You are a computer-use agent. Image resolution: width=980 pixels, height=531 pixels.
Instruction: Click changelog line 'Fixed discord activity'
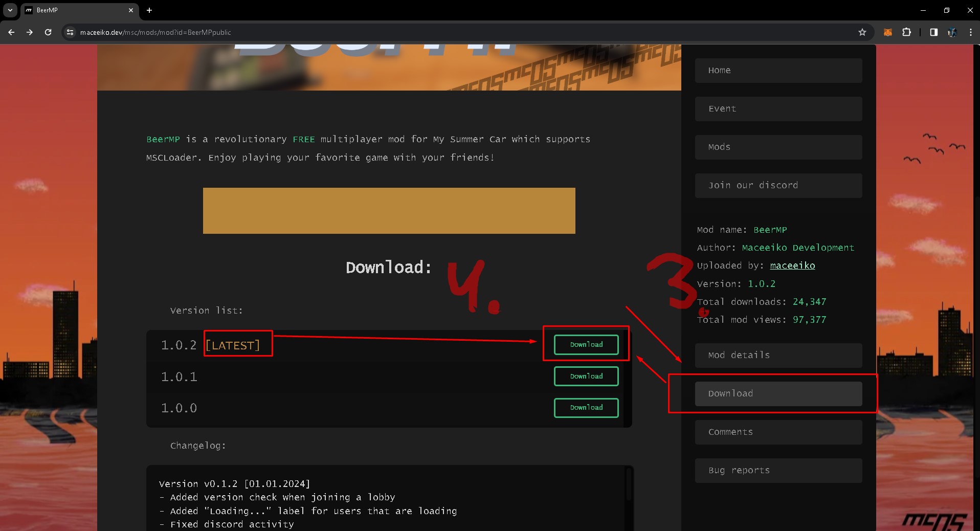click(x=227, y=524)
